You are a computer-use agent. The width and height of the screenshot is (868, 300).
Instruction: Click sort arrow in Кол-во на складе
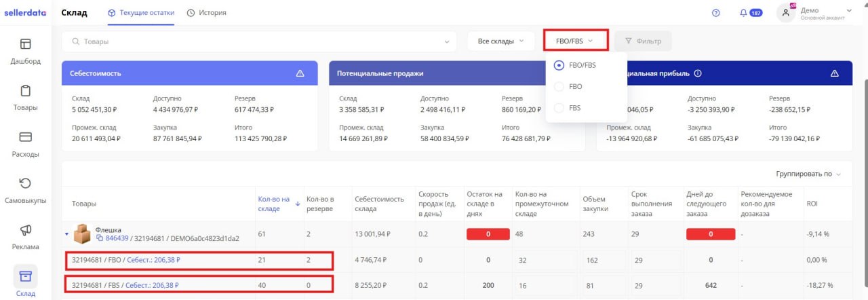click(298, 204)
